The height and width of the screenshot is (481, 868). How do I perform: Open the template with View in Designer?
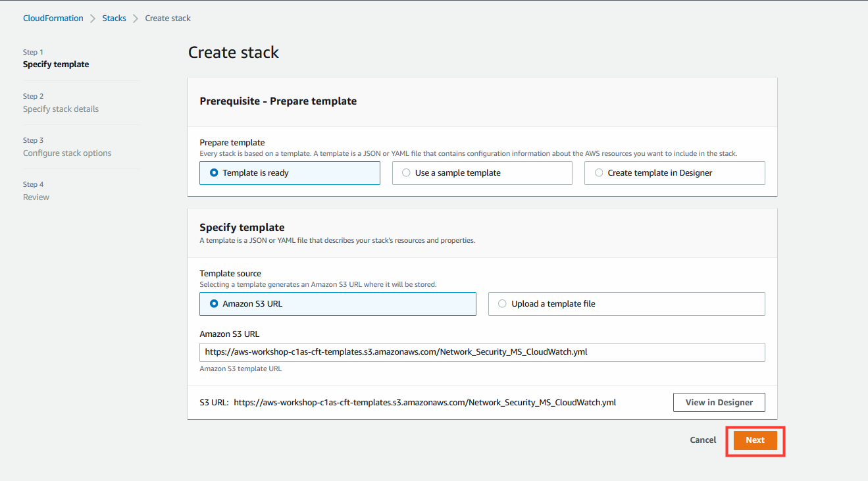[x=719, y=403]
